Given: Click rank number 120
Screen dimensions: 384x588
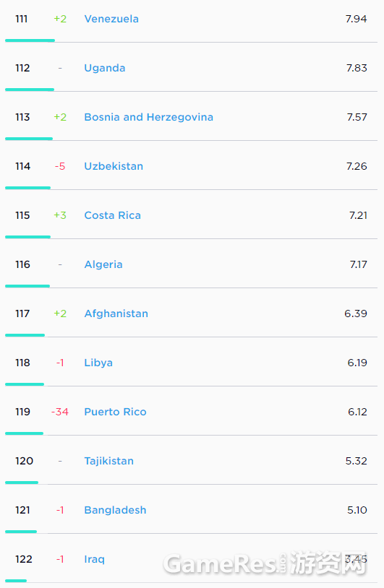Looking at the screenshot, I should coord(24,461).
